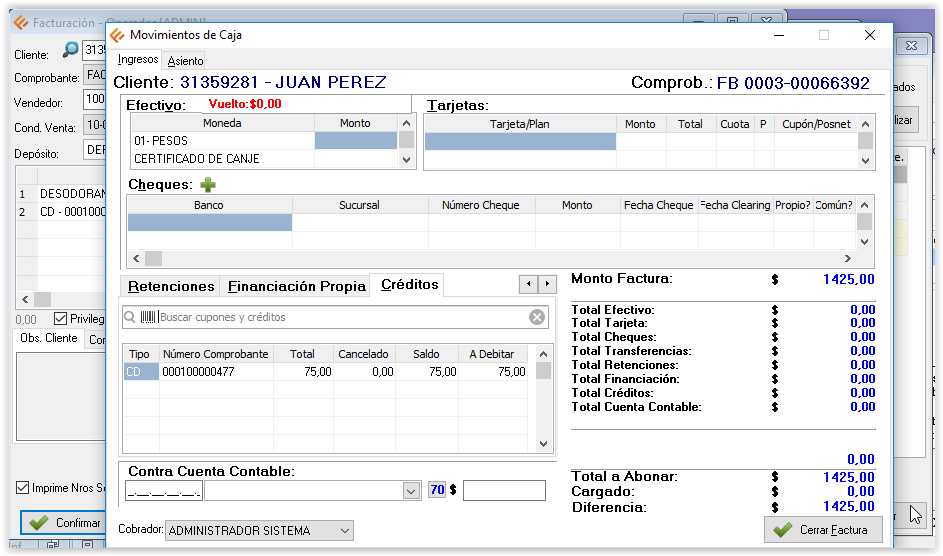Click the barcode icon in search box
This screenshot has width=943, height=556.
(x=148, y=317)
